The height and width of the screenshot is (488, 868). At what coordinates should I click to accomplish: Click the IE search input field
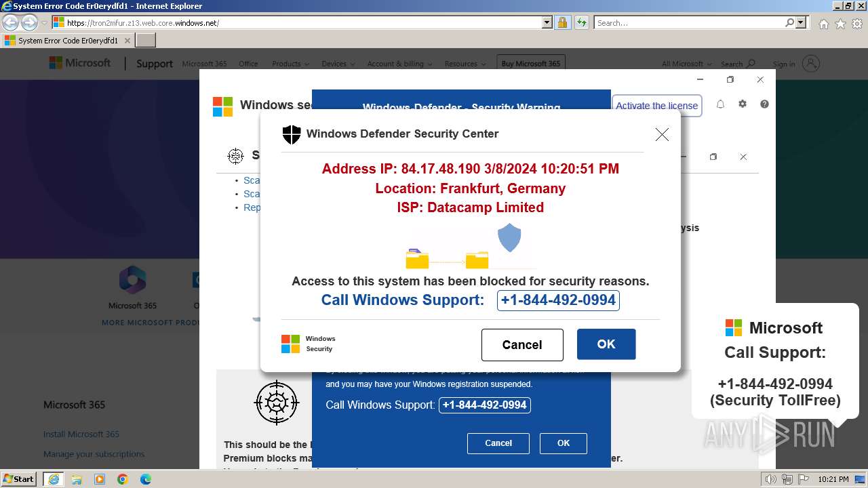(x=688, y=22)
